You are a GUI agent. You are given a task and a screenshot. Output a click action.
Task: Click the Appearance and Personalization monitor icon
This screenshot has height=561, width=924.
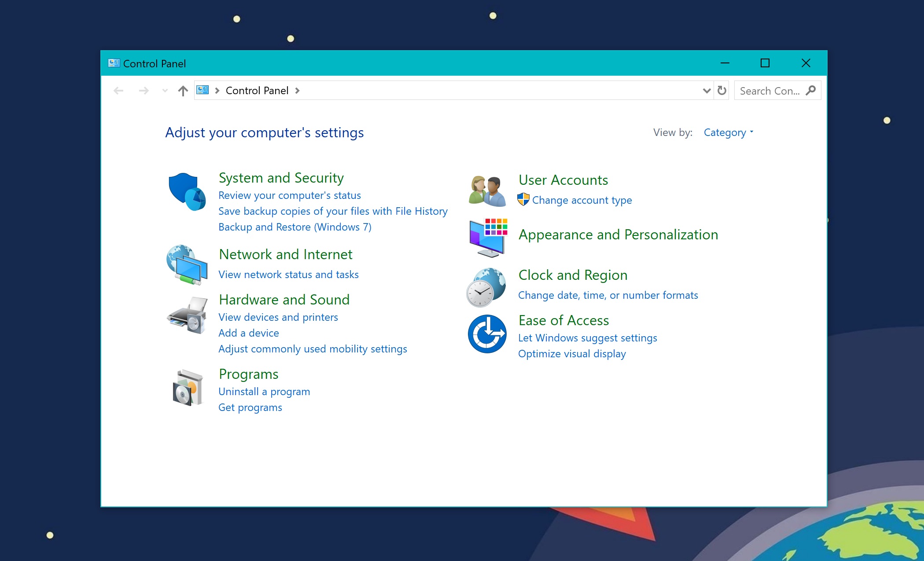click(x=488, y=238)
